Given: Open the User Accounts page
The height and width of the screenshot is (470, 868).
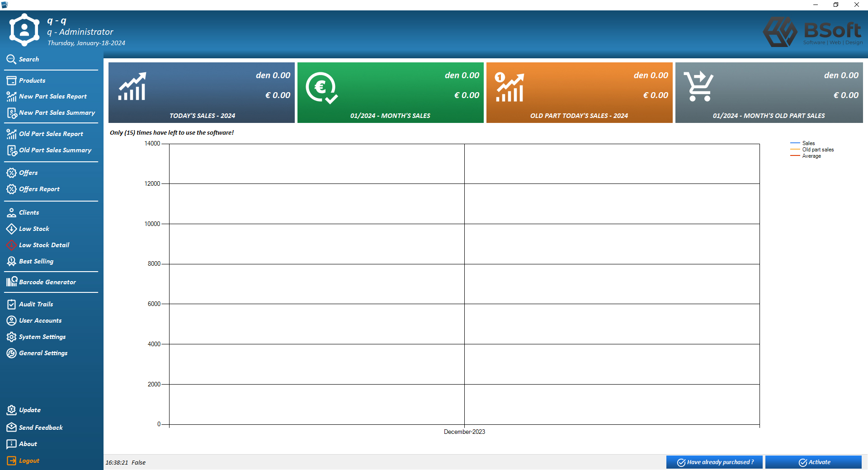Looking at the screenshot, I should tap(40, 320).
